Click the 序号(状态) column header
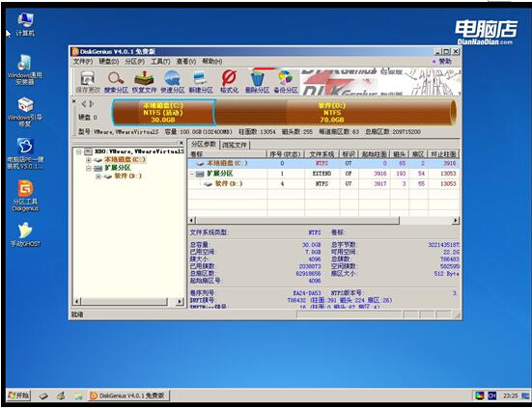The height and width of the screenshot is (408, 532). tap(286, 154)
